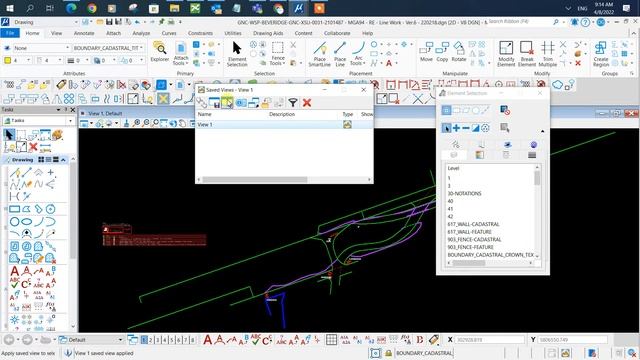Open the Default view group dropdown

click(x=91, y=340)
